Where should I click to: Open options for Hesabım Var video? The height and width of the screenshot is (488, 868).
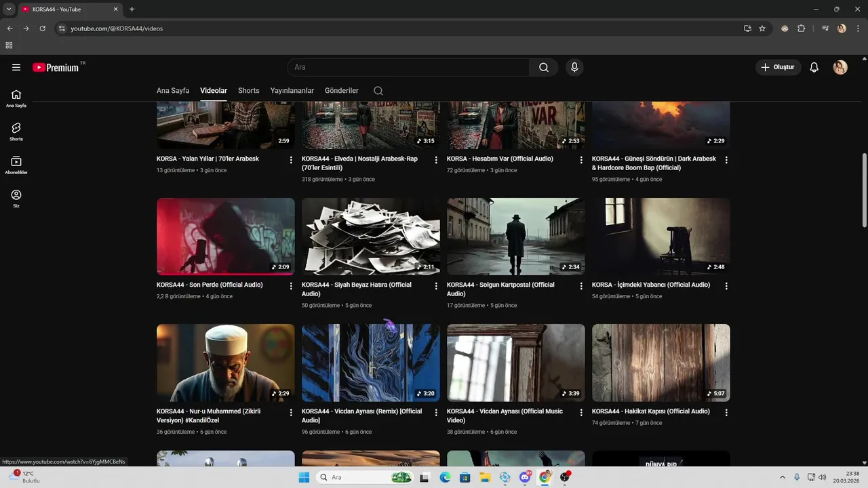point(581,160)
